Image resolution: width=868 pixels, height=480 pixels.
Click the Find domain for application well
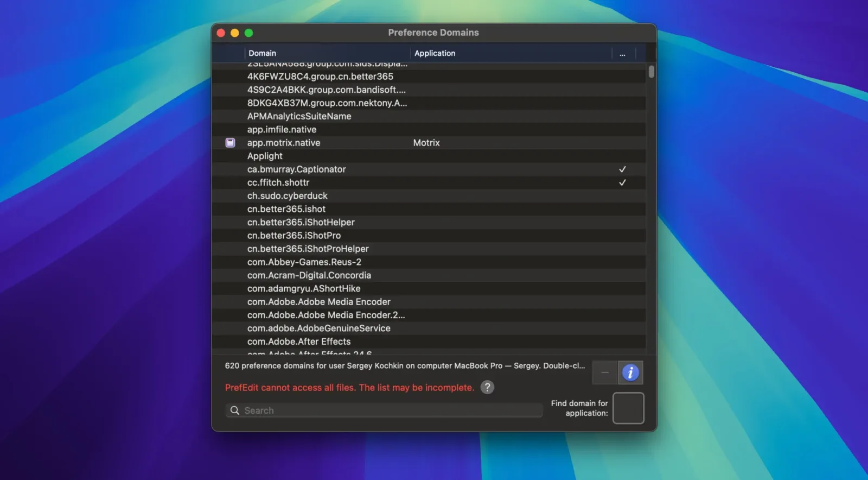(628, 408)
